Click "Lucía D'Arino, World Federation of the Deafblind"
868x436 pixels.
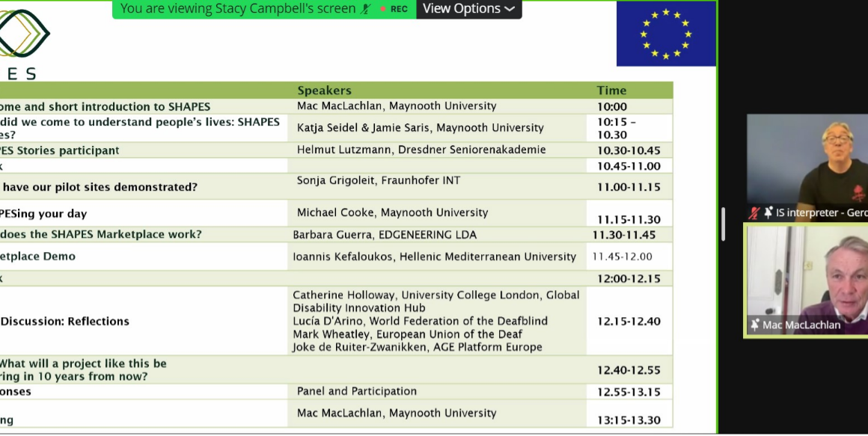pyautogui.click(x=421, y=321)
